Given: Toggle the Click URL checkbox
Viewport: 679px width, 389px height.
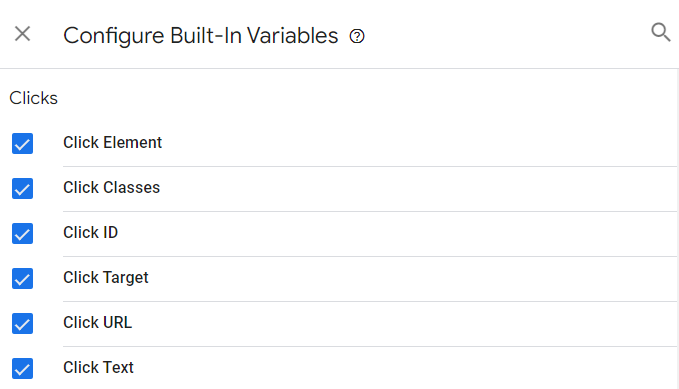Looking at the screenshot, I should click(23, 324).
